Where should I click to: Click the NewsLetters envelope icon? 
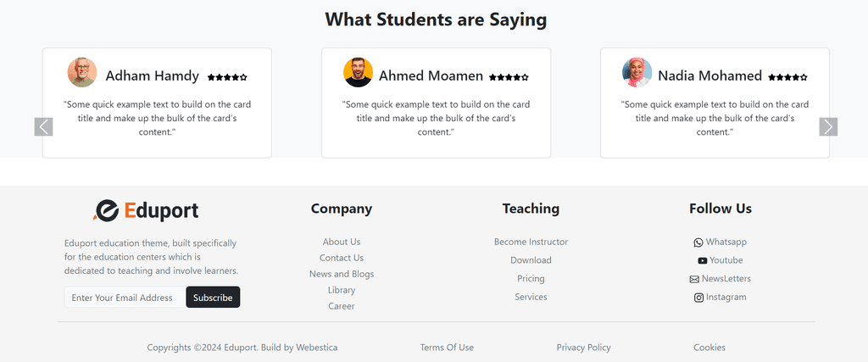(694, 280)
